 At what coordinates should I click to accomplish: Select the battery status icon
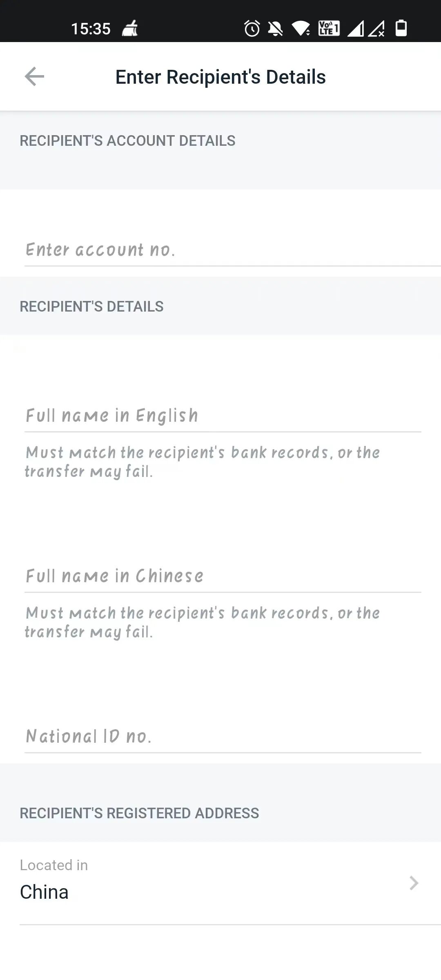(401, 29)
